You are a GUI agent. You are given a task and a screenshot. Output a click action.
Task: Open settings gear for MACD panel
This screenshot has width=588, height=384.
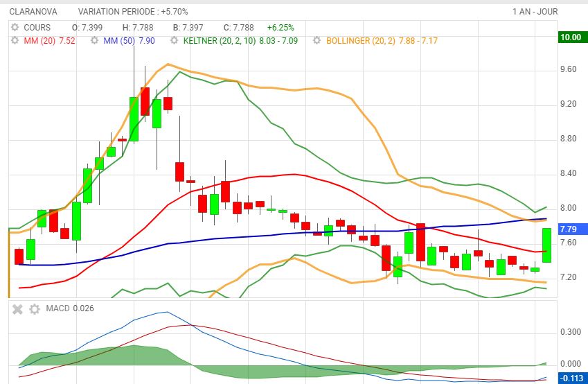[35, 309]
